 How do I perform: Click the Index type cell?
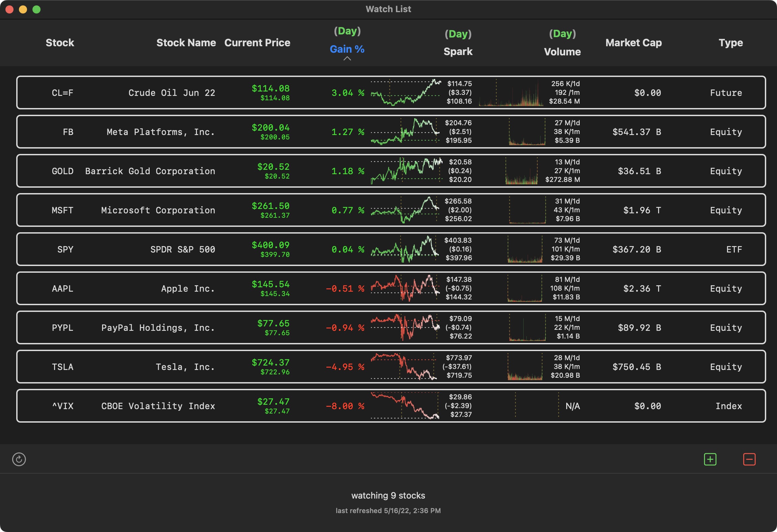729,406
